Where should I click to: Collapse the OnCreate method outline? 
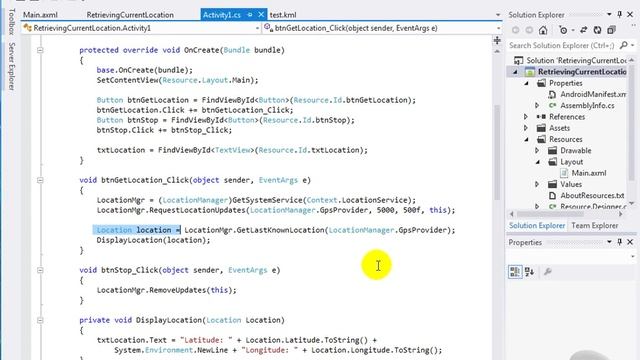(40, 50)
